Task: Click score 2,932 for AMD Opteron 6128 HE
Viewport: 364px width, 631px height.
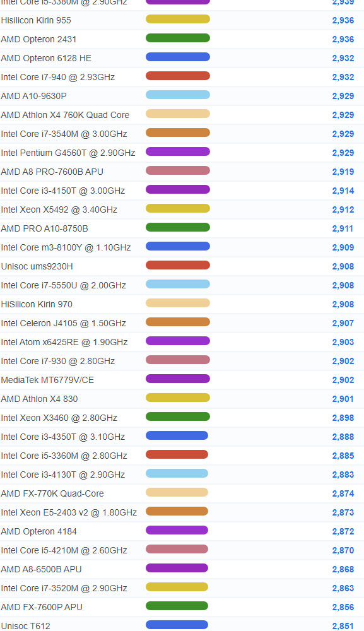Action: 343,58
